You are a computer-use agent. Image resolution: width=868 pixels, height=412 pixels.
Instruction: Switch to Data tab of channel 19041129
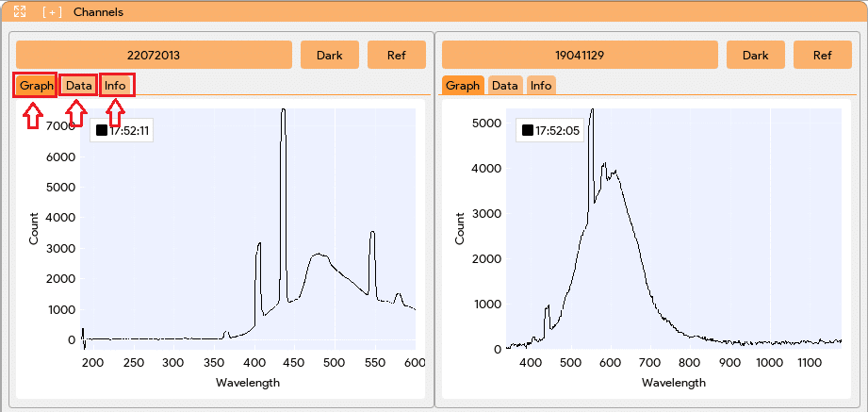pos(505,85)
